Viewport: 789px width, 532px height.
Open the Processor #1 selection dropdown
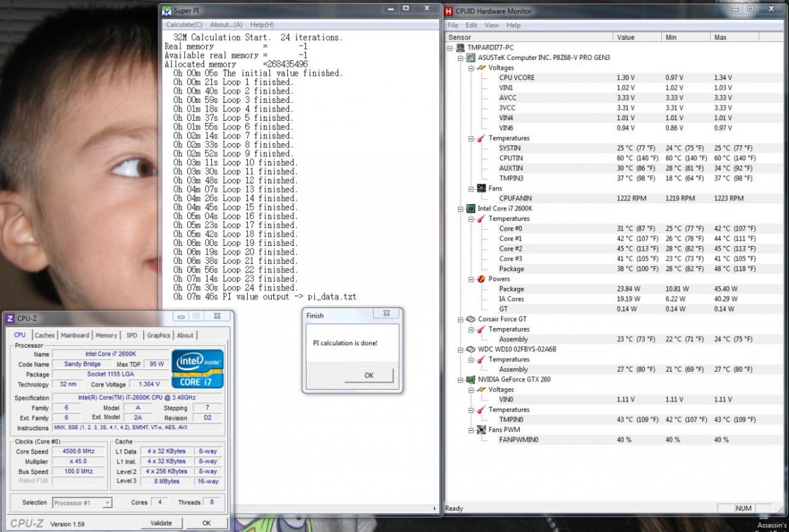click(107, 503)
